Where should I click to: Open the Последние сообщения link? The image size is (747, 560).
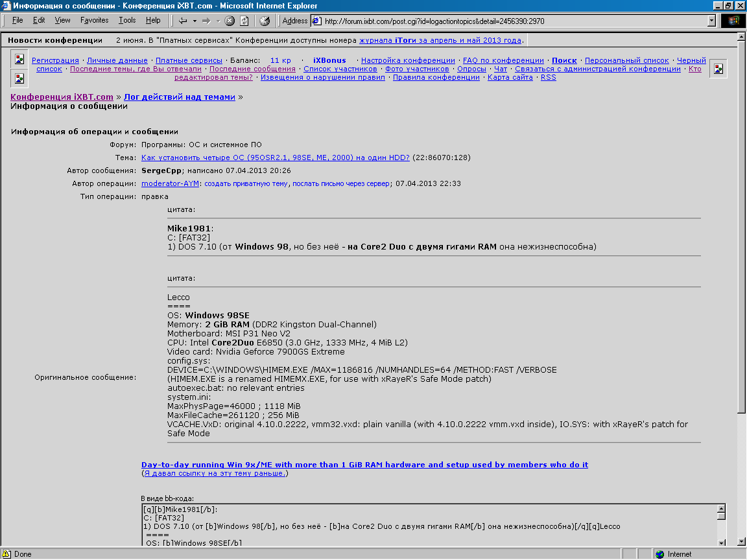coord(252,69)
